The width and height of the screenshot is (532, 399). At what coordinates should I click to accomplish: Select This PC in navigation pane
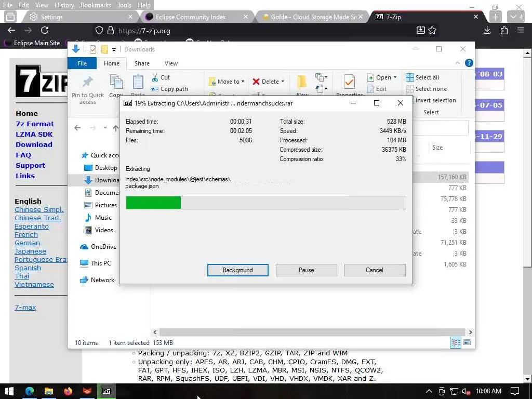pyautogui.click(x=96, y=263)
